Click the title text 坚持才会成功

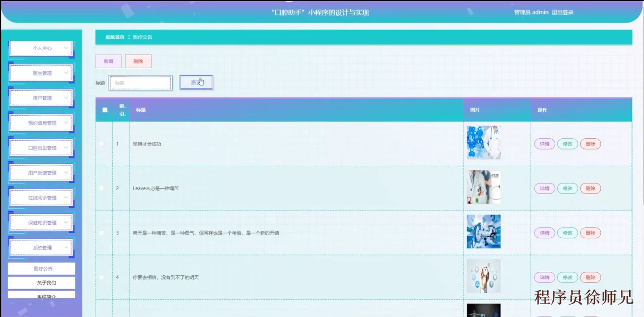tap(147, 144)
